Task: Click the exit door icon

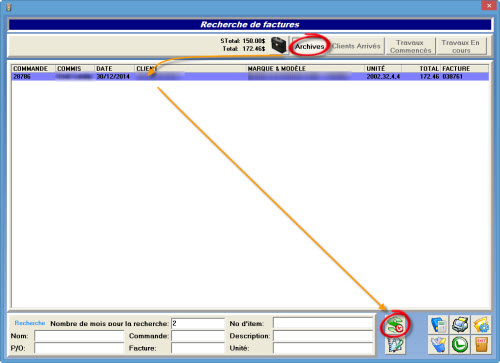Action: pos(481,345)
